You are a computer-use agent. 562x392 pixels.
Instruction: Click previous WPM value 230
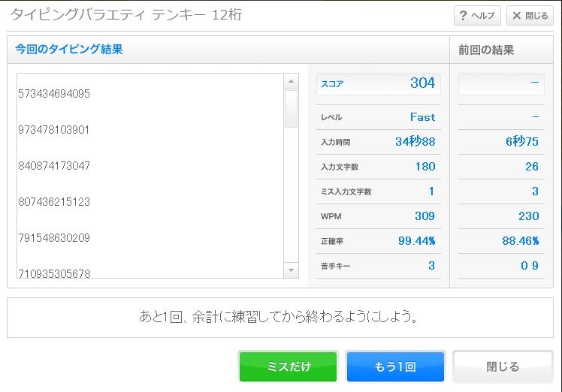coord(529,216)
